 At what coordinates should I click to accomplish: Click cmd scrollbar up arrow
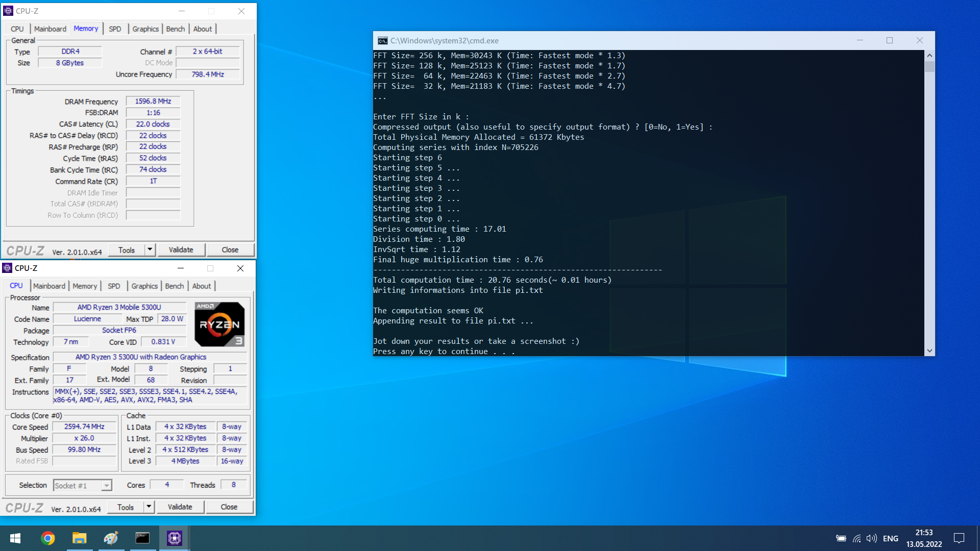point(929,55)
